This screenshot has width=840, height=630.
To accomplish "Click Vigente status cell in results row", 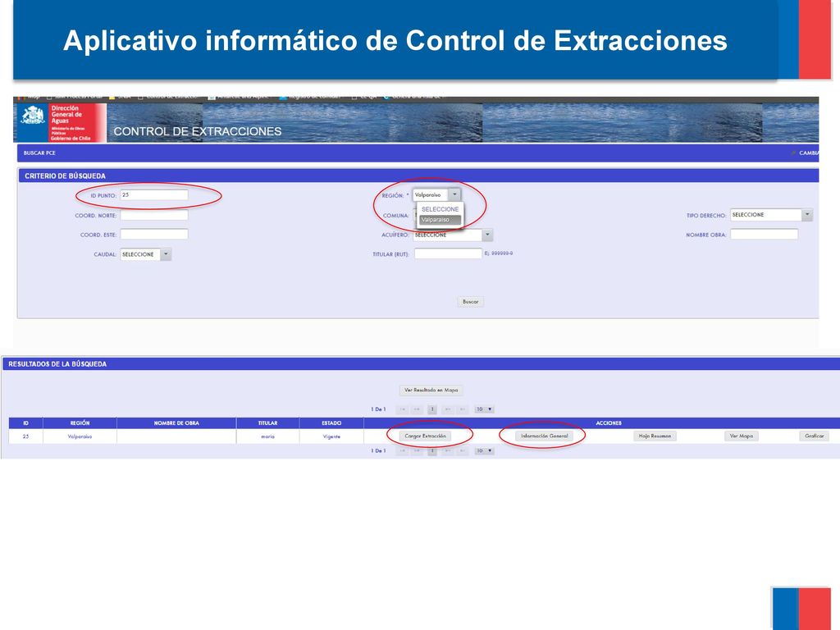I will click(x=331, y=436).
